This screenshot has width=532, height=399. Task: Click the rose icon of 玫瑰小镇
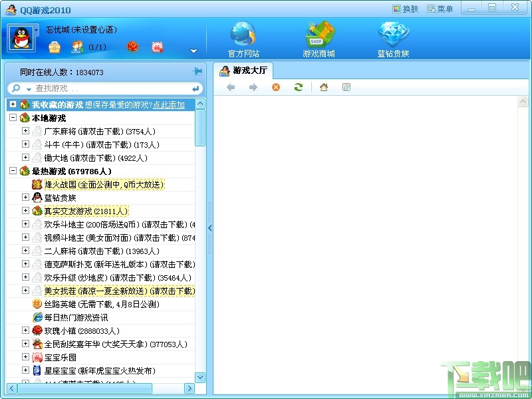(37, 331)
